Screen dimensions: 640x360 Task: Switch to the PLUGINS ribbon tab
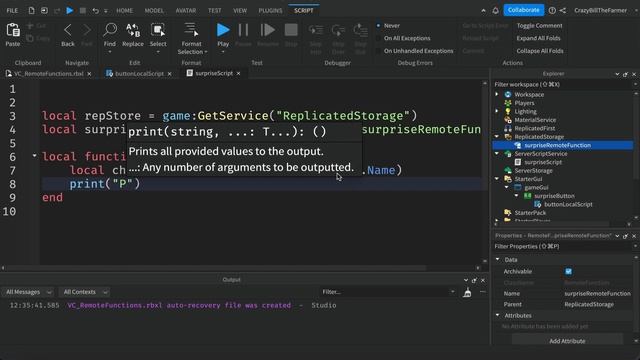click(270, 11)
